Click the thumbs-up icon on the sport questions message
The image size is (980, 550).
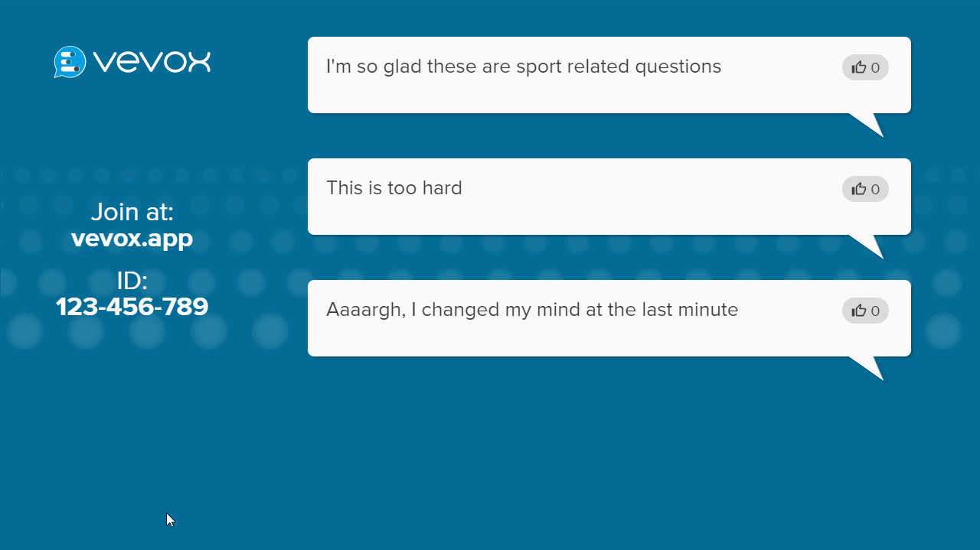(x=858, y=67)
